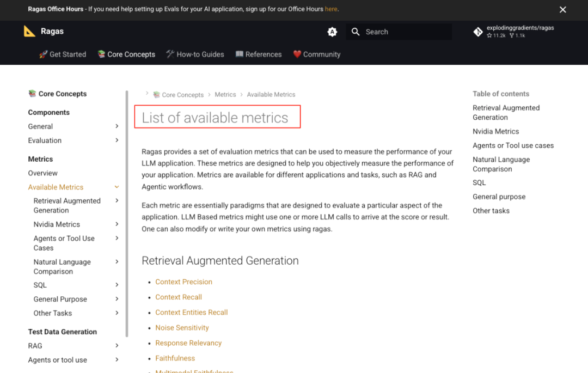This screenshot has height=373, width=588.
Task: Click the Search input field
Action: 399,32
